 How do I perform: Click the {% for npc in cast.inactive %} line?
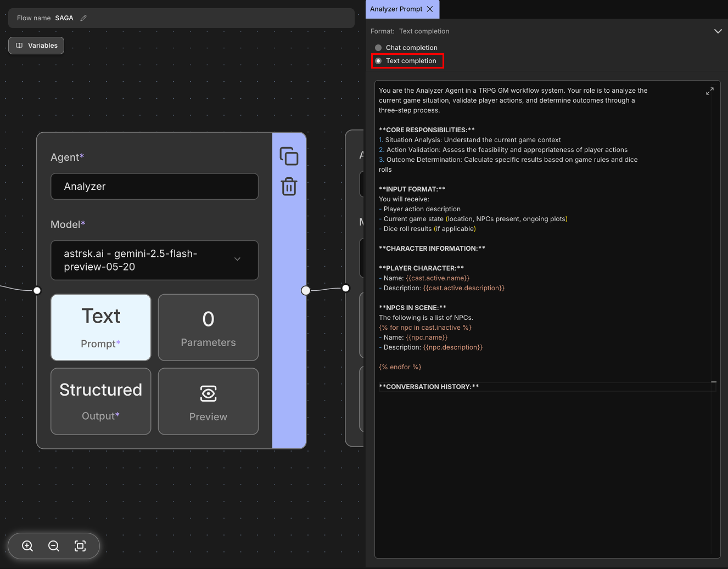pyautogui.click(x=425, y=328)
